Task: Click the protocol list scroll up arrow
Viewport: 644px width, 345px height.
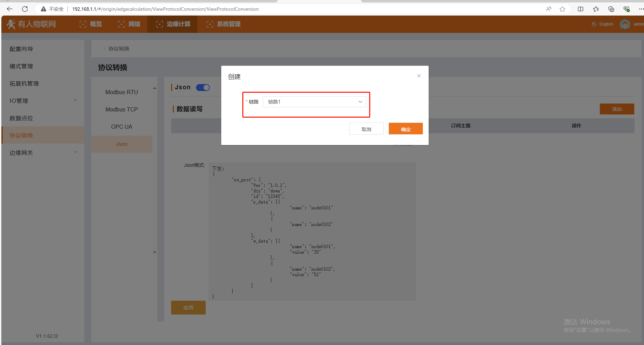Action: point(155,88)
